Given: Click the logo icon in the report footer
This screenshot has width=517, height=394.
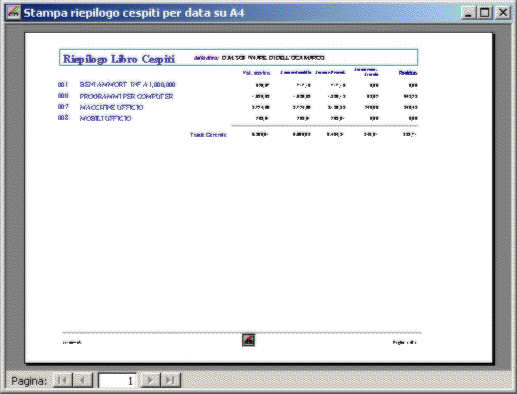Looking at the screenshot, I should tap(248, 340).
